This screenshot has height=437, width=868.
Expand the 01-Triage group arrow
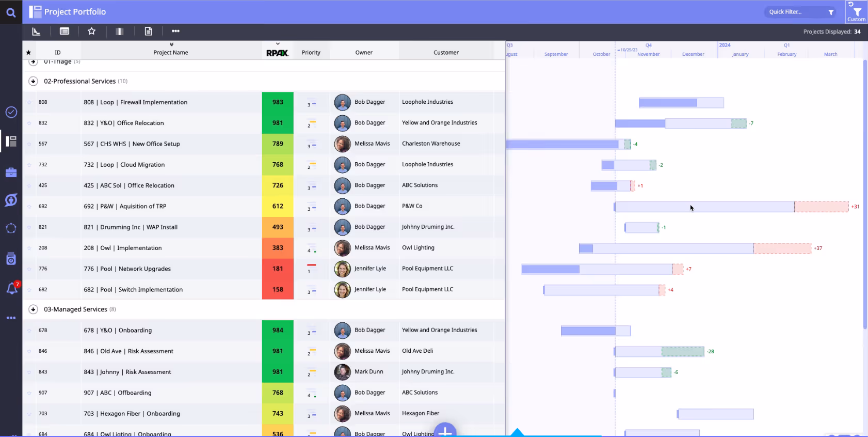click(33, 61)
